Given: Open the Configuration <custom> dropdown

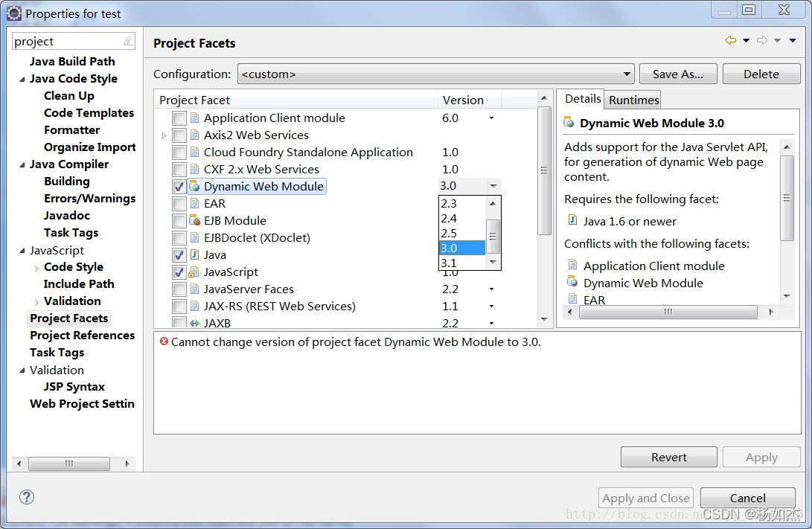Looking at the screenshot, I should tap(435, 74).
